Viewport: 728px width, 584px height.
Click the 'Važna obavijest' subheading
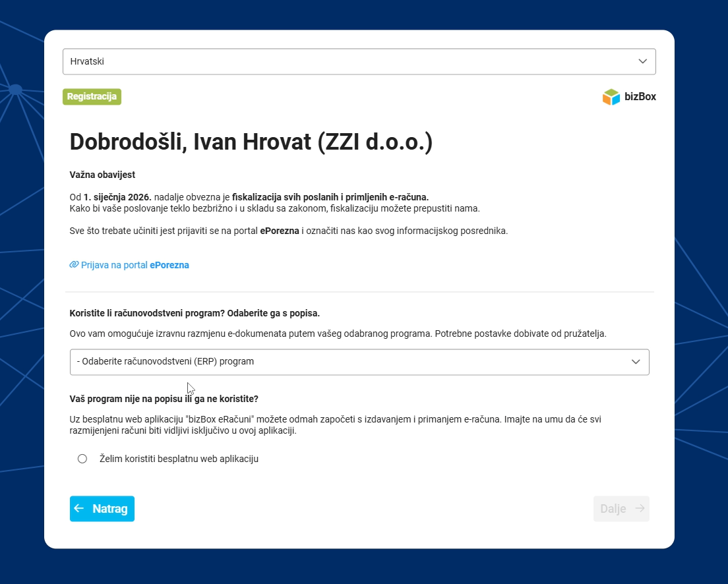pyautogui.click(x=102, y=175)
